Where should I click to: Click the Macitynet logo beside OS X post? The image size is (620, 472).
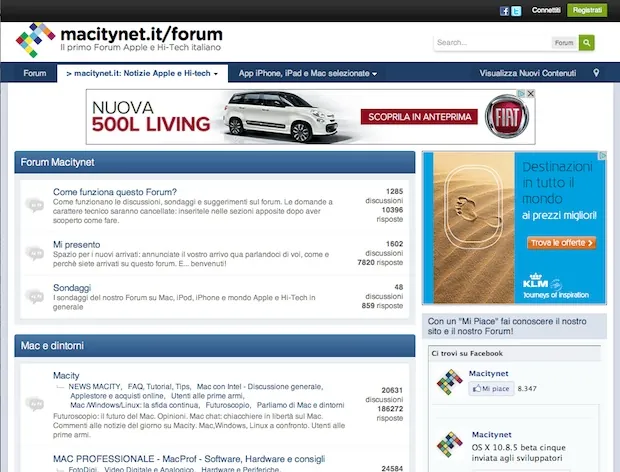point(450,444)
